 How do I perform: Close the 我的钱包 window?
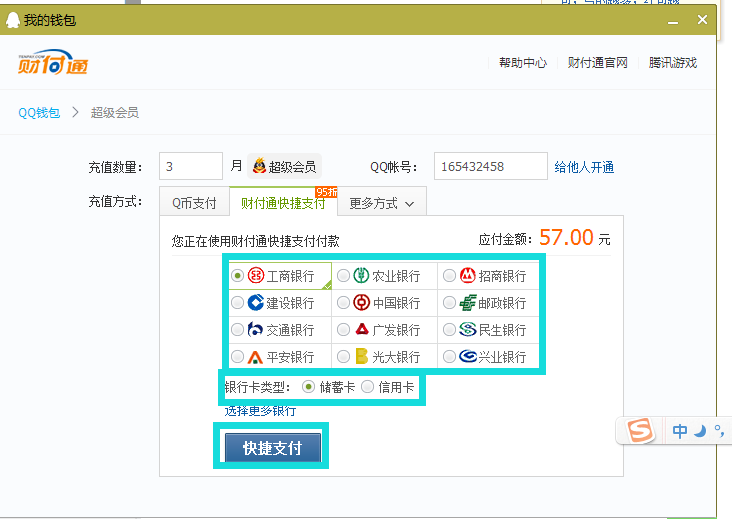pyautogui.click(x=702, y=20)
